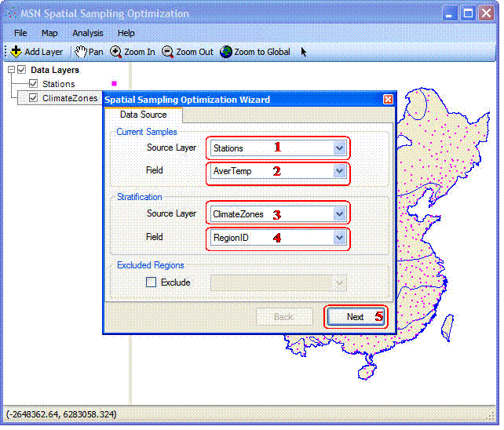Open the RegionID field dropdown
The image size is (504, 430).
(x=339, y=238)
